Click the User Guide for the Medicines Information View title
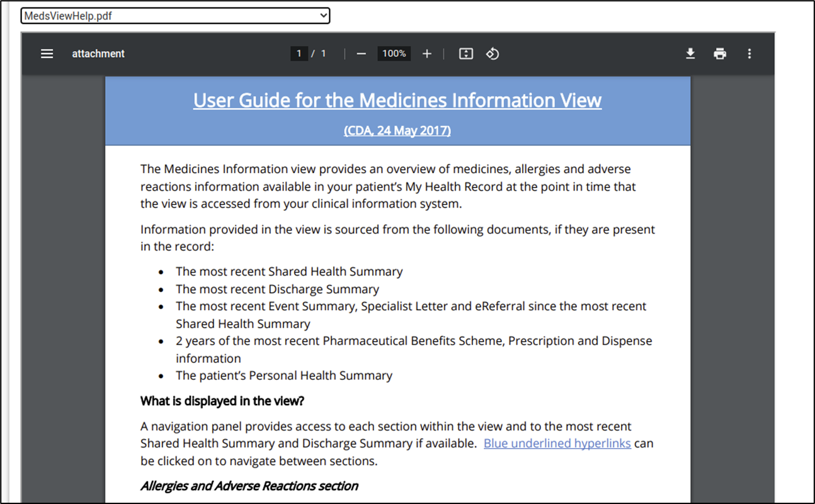The width and height of the screenshot is (815, 504). (x=397, y=101)
